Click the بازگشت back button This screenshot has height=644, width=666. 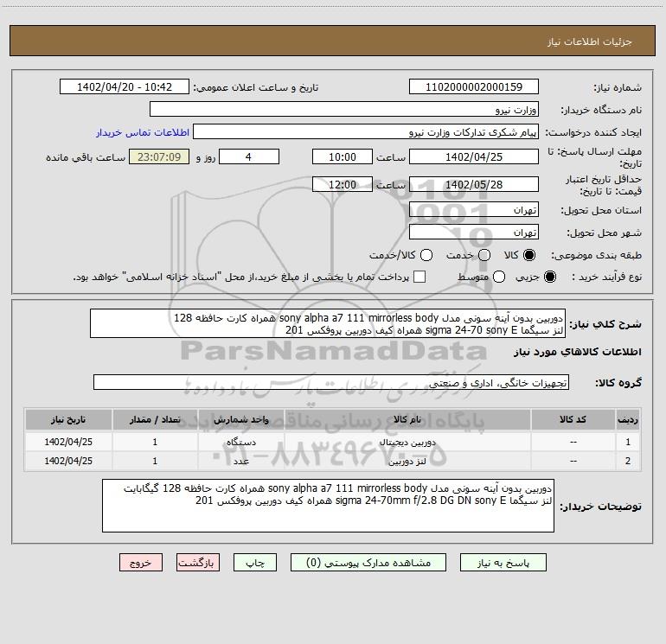point(198,563)
